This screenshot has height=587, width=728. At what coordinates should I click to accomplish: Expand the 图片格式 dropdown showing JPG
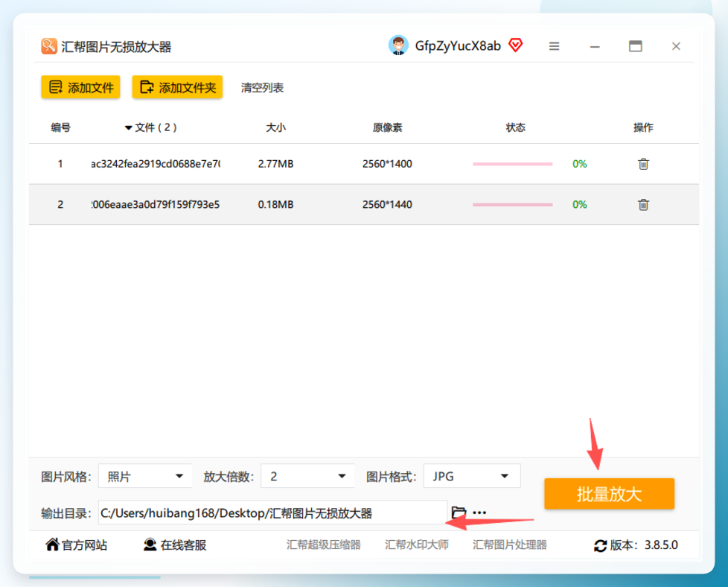click(x=472, y=476)
